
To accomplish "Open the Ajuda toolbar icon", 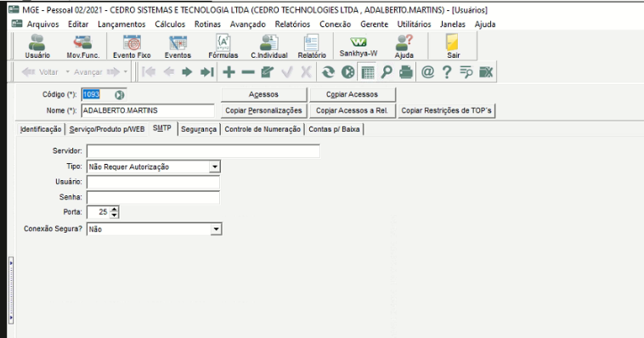I will (404, 46).
